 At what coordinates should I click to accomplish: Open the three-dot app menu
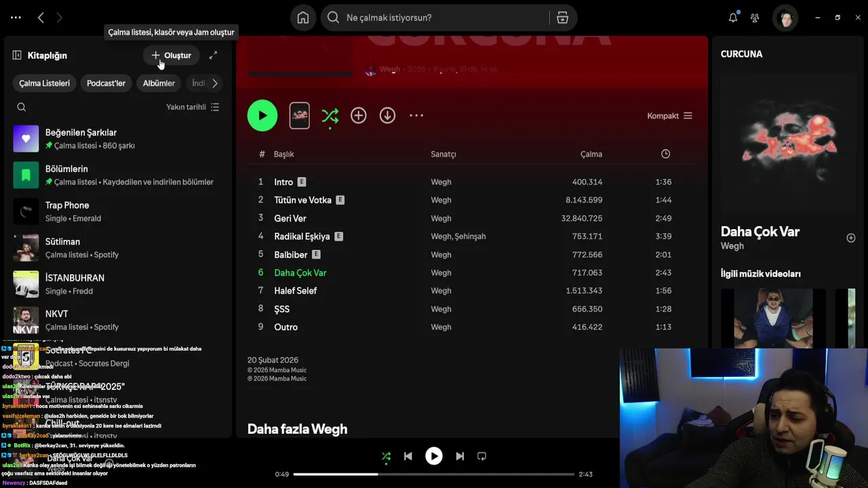tap(16, 18)
